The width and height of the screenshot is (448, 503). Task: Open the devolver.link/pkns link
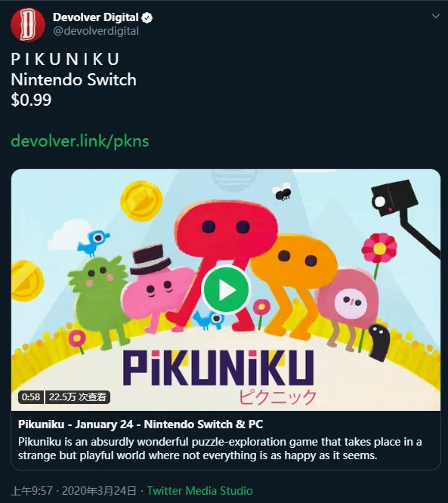coord(80,141)
